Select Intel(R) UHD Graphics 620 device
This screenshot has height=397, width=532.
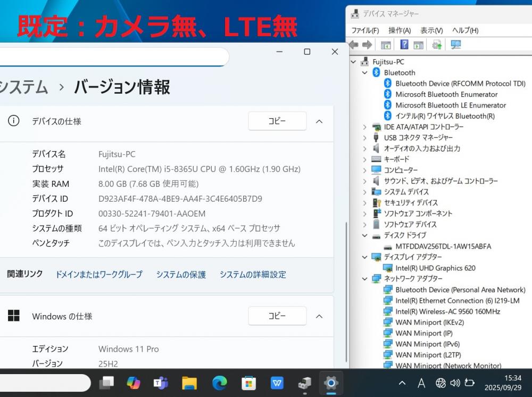(435, 268)
